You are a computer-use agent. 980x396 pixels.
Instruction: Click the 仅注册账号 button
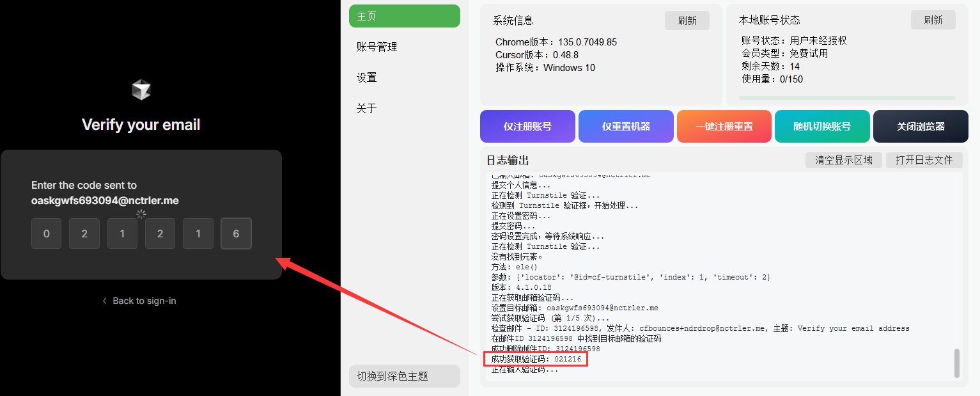tap(527, 126)
